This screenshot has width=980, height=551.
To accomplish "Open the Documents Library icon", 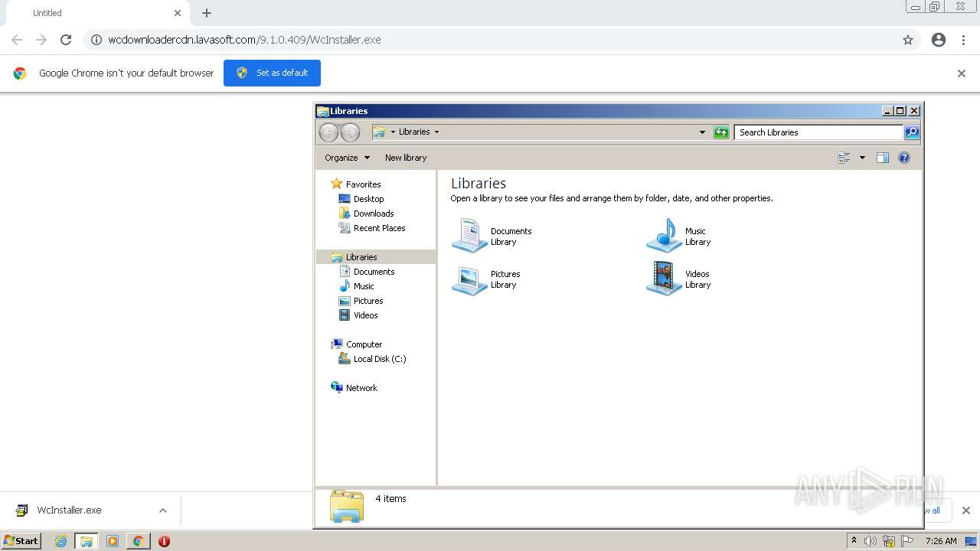I will click(x=492, y=236).
